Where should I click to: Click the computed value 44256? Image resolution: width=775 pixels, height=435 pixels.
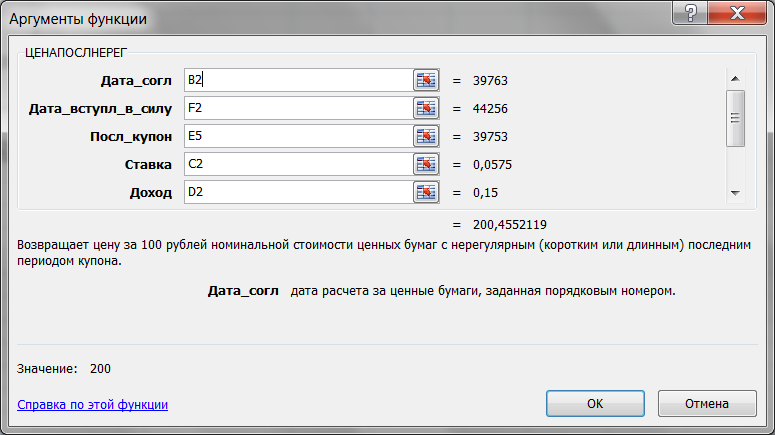pos(490,109)
